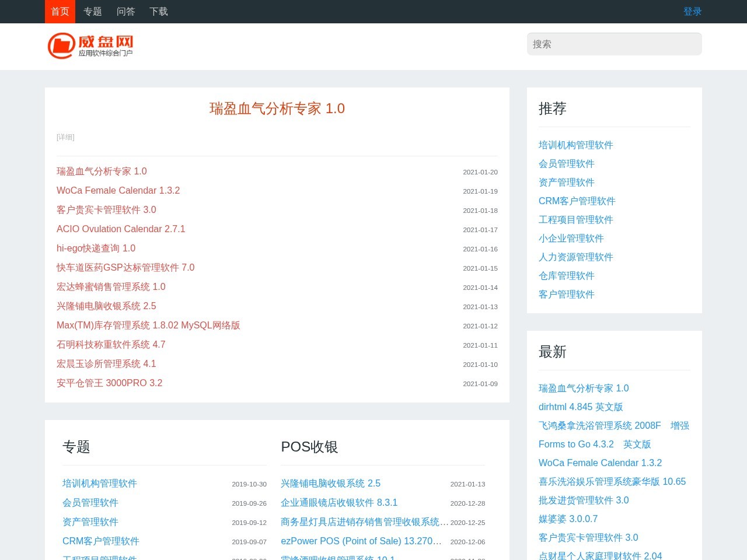Open the 问答 menu item
Screen dimensions: 747x560
pos(125,12)
